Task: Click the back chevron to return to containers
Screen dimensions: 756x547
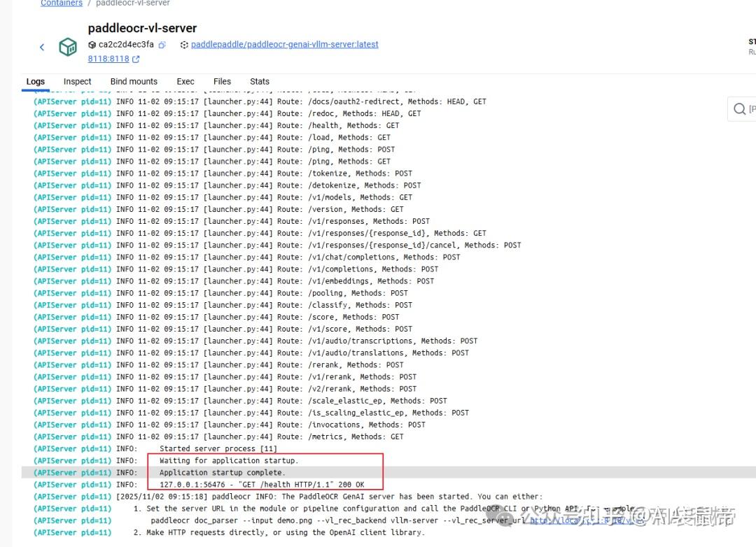Action: click(42, 47)
